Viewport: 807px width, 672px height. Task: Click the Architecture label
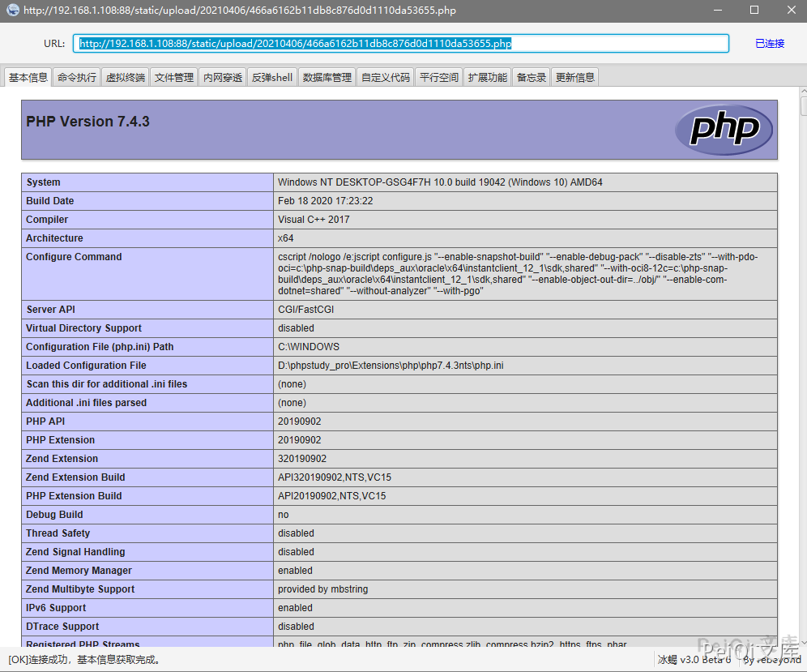tap(54, 238)
